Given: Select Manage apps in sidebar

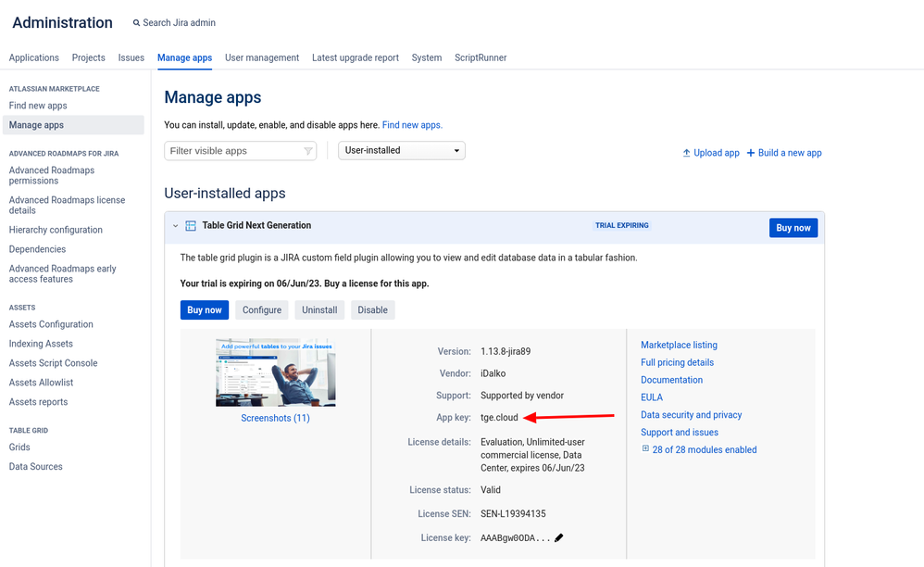Looking at the screenshot, I should coord(73,125).
